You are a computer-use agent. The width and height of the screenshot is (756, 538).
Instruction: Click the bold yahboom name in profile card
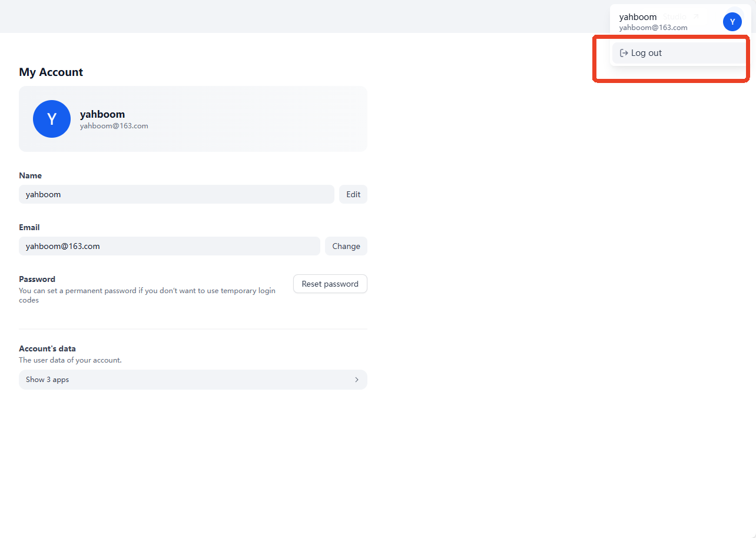102,114
